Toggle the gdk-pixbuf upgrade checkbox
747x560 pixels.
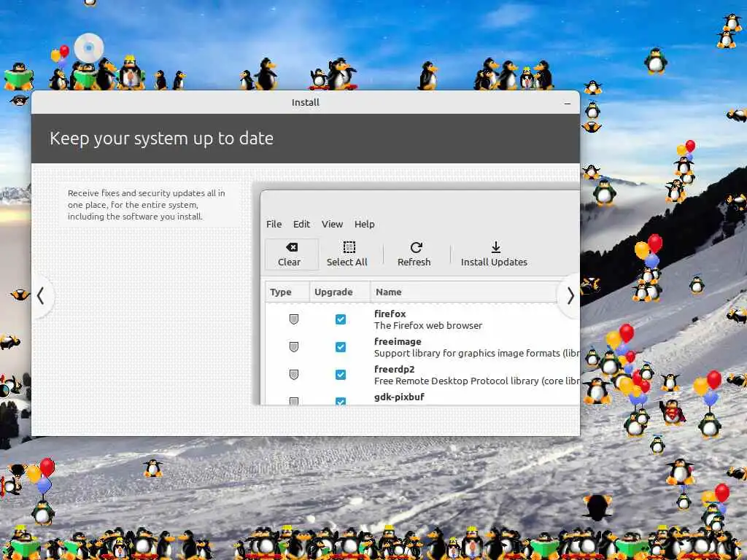coord(340,401)
